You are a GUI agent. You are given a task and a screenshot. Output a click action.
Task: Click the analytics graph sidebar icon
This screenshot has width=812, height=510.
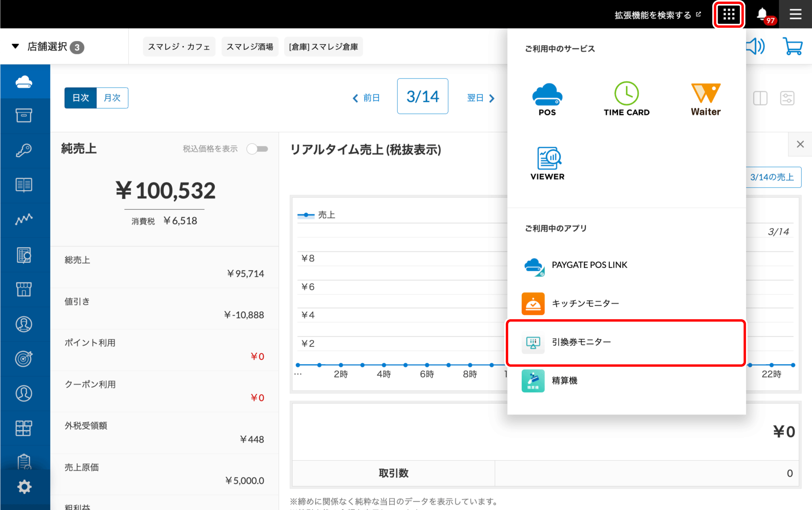click(x=24, y=219)
